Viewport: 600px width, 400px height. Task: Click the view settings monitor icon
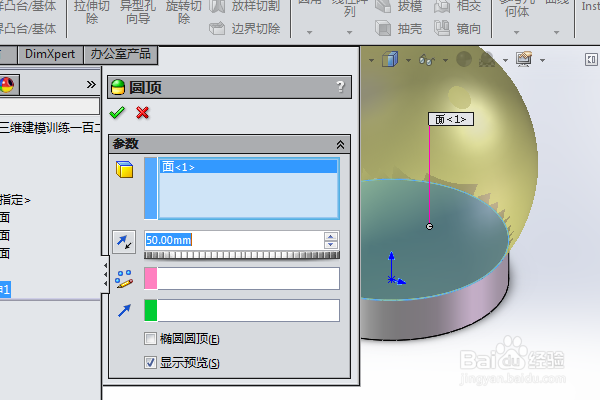coord(524,59)
